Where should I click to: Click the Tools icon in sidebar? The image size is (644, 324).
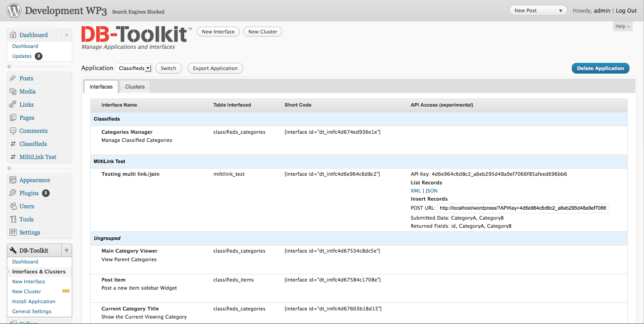pos(13,219)
